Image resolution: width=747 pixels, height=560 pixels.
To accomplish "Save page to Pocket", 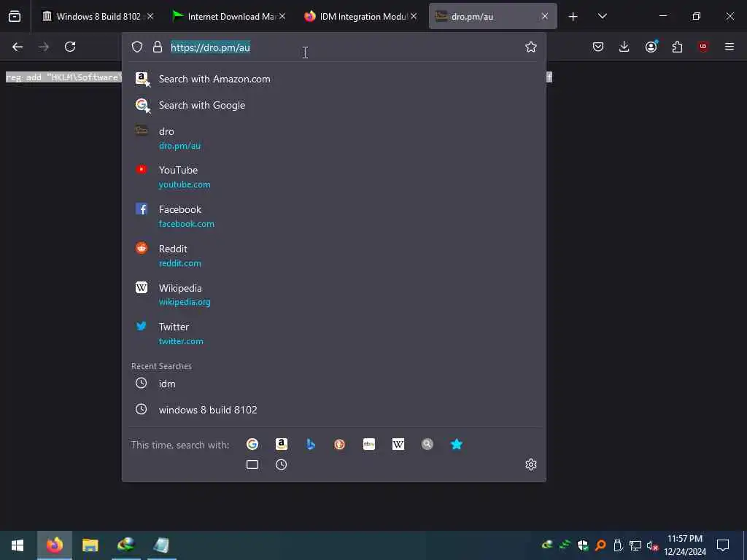I will 598,47.
